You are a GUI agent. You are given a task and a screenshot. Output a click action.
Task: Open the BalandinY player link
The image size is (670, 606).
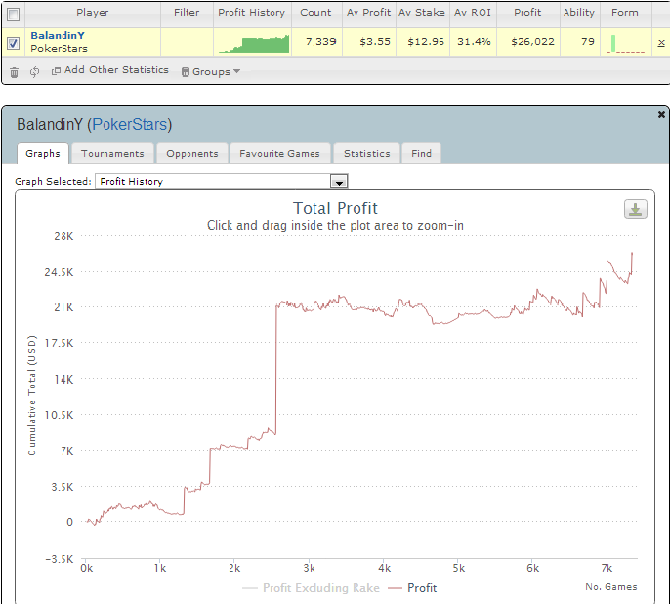57,35
